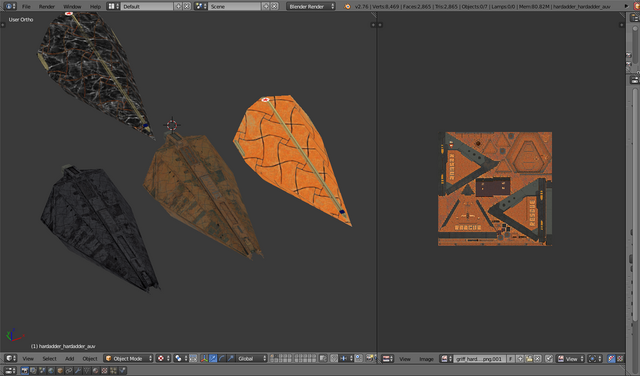Click the Default screen layout name field
This screenshot has width=640, height=376.
point(147,6)
